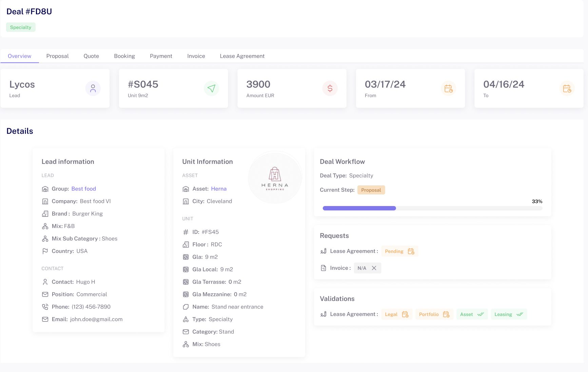Click the email envelope icon
The image size is (588, 372).
click(45, 319)
